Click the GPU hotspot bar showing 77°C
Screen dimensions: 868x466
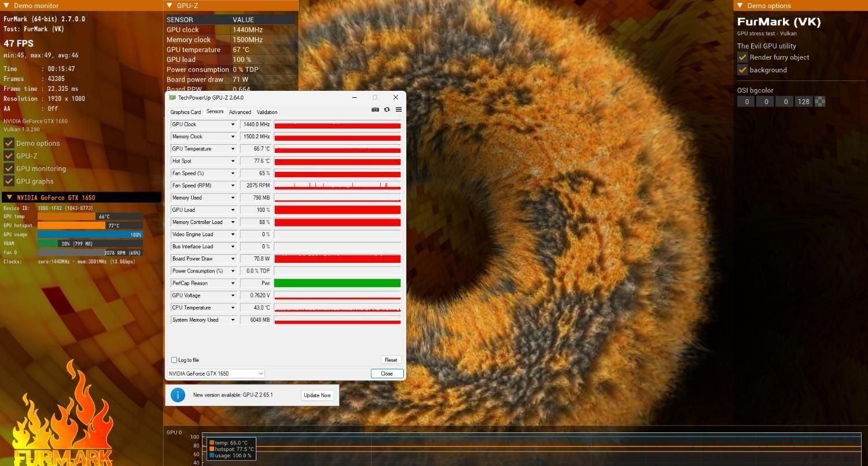click(x=90, y=225)
